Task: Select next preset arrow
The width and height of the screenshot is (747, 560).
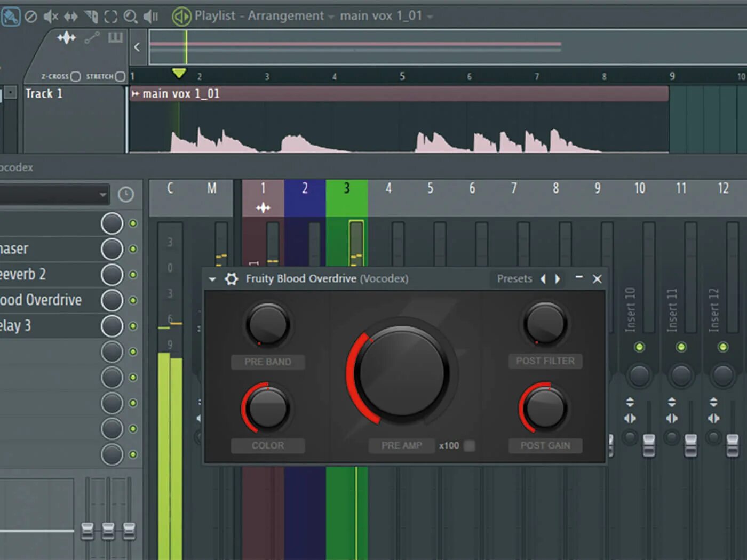Action: [558, 279]
